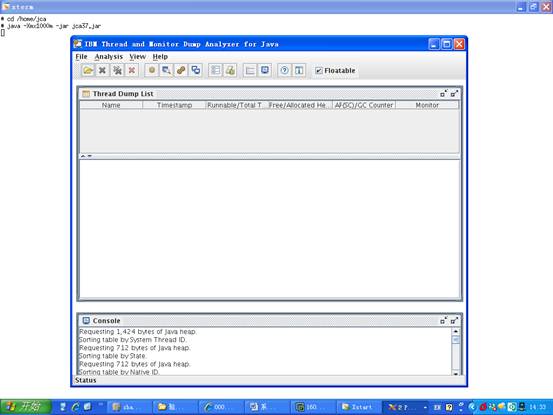Click the red X delete toolbar icon
This screenshot has height=415, width=553.
[132, 71]
